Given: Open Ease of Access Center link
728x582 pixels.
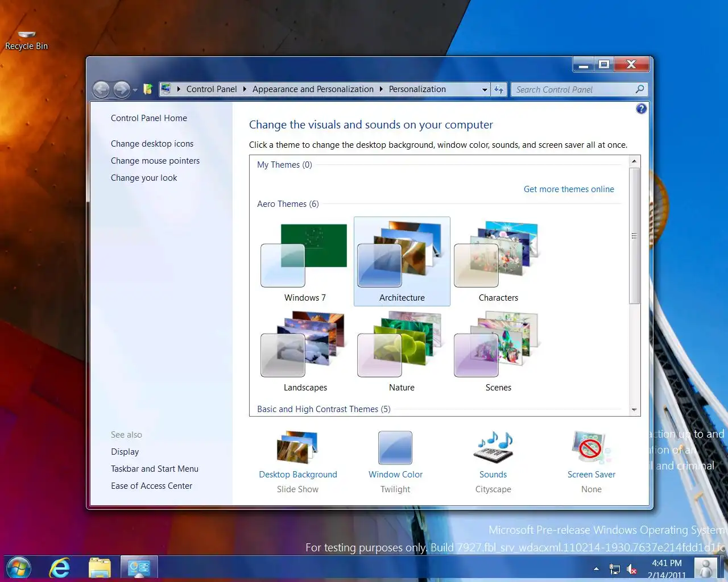Looking at the screenshot, I should (151, 486).
